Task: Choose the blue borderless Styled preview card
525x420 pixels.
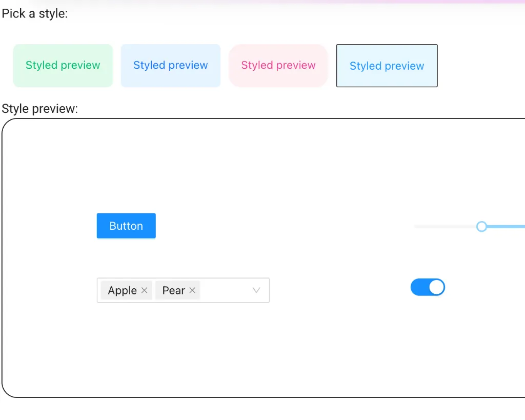Action: point(170,66)
